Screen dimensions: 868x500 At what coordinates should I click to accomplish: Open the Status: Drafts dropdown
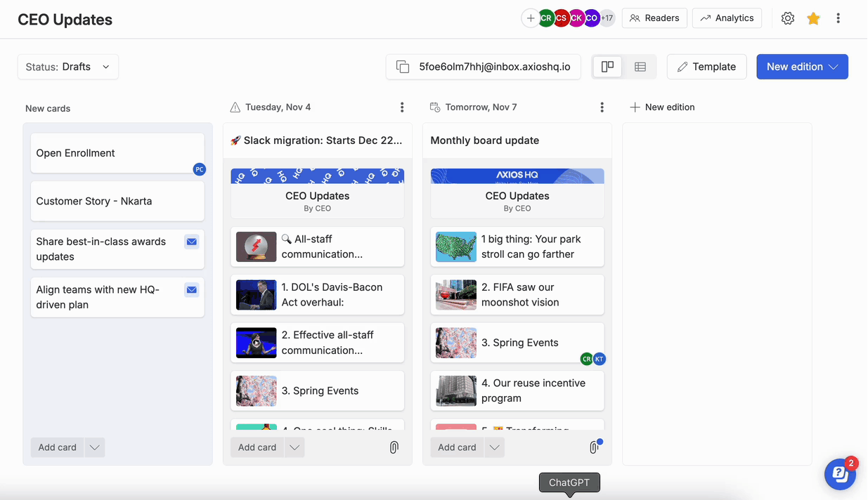tap(68, 67)
